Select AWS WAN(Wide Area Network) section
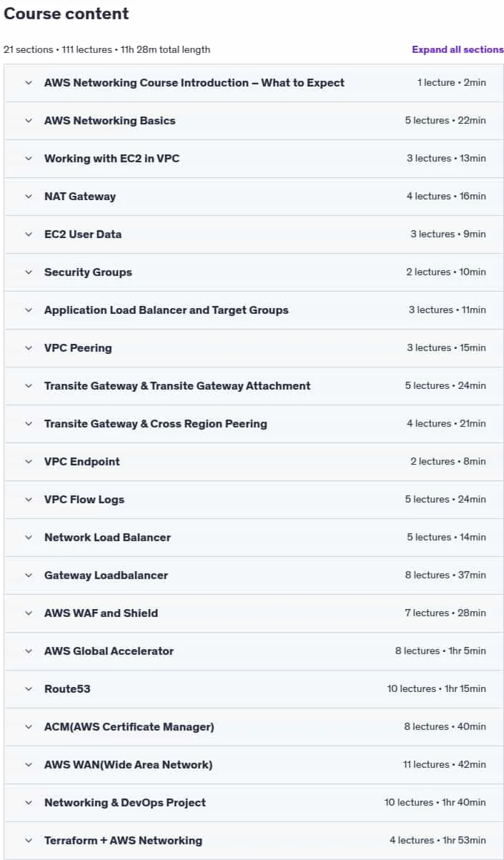504x860 pixels. (128, 765)
